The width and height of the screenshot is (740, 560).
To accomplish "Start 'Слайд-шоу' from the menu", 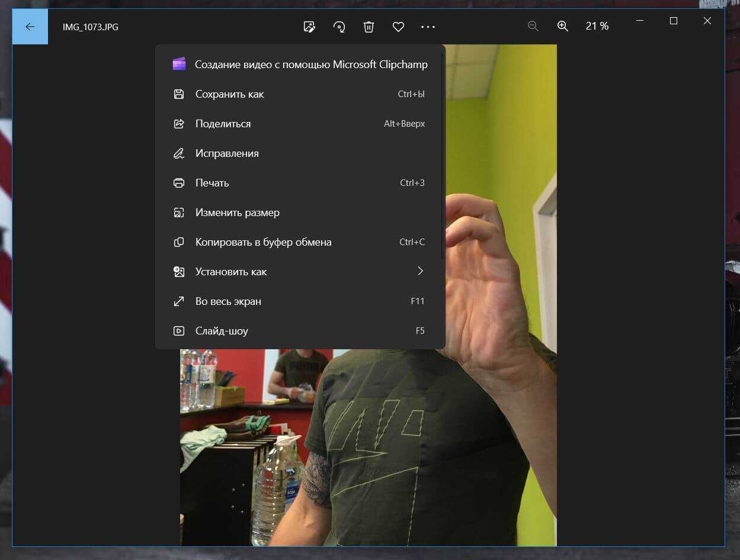I will pyautogui.click(x=222, y=331).
